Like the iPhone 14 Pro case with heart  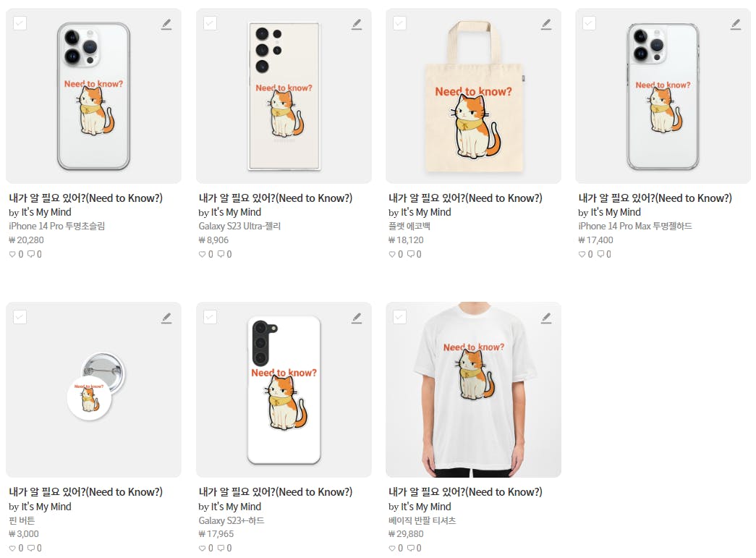[12, 254]
